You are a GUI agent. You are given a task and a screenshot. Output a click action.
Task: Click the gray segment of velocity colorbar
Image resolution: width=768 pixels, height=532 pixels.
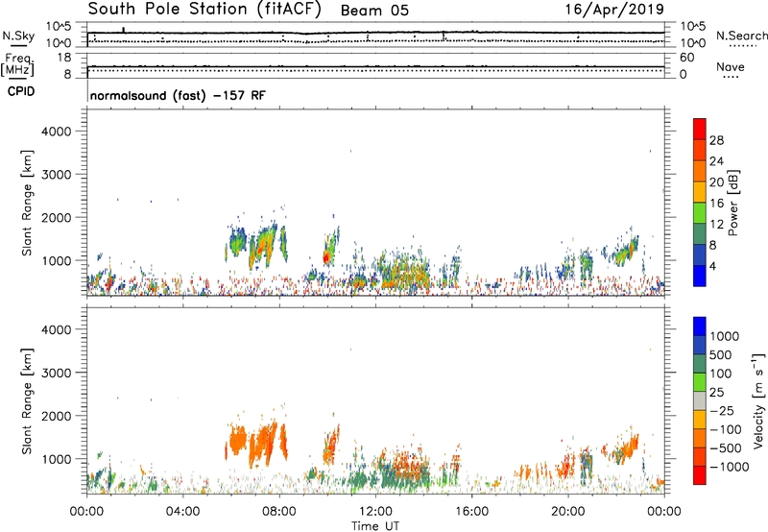700,400
